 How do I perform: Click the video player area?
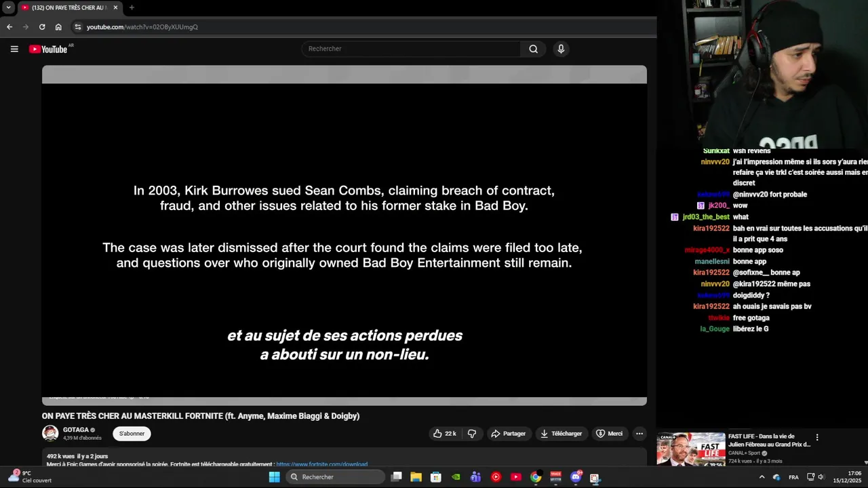click(344, 235)
